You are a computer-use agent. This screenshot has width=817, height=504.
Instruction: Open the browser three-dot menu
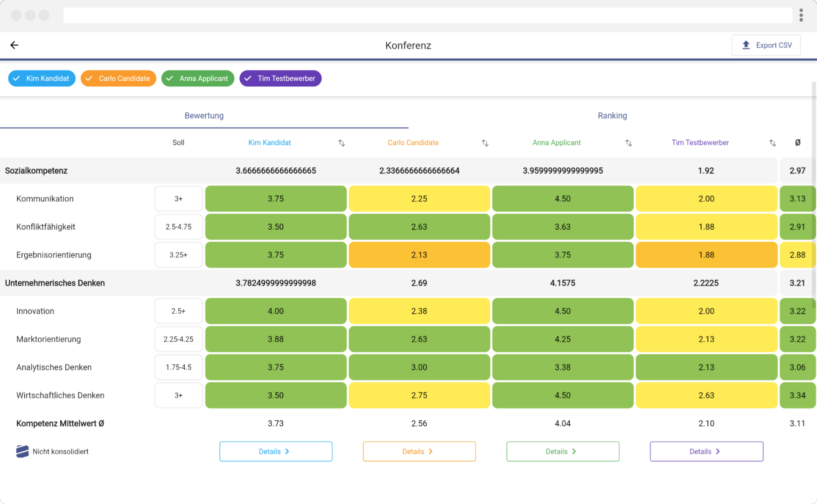pos(801,15)
